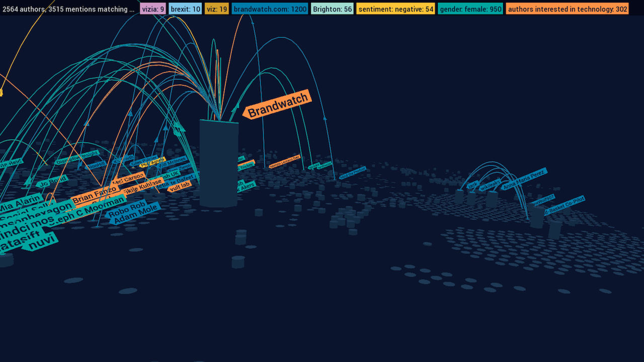Select the 'vizia: 9' filter tag

coord(153,9)
